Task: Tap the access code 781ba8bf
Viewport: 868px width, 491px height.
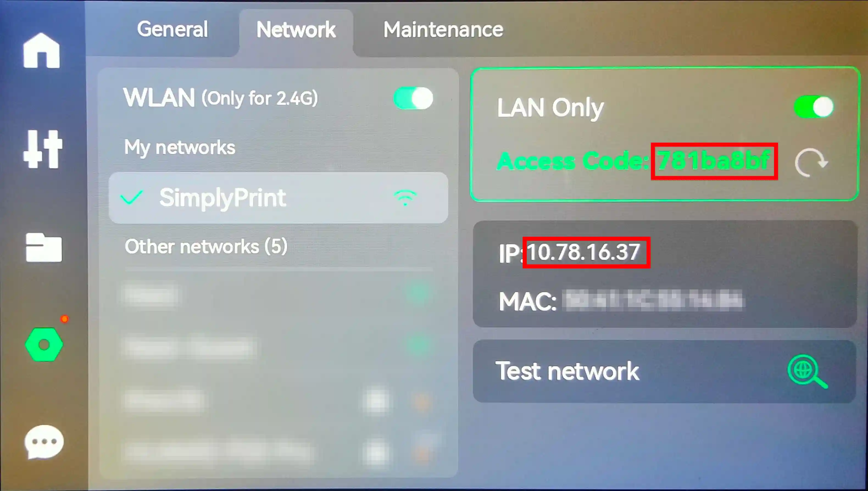Action: [714, 161]
